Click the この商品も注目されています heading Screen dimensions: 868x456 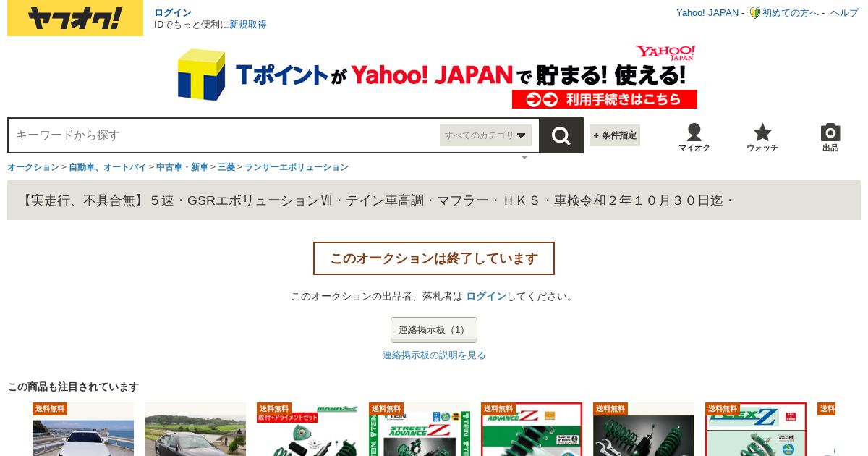73,387
